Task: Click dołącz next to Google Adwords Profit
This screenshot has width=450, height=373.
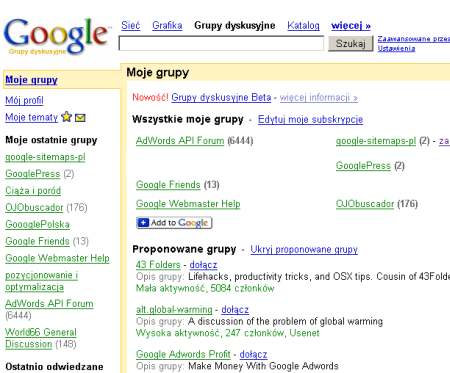Action: [253, 354]
